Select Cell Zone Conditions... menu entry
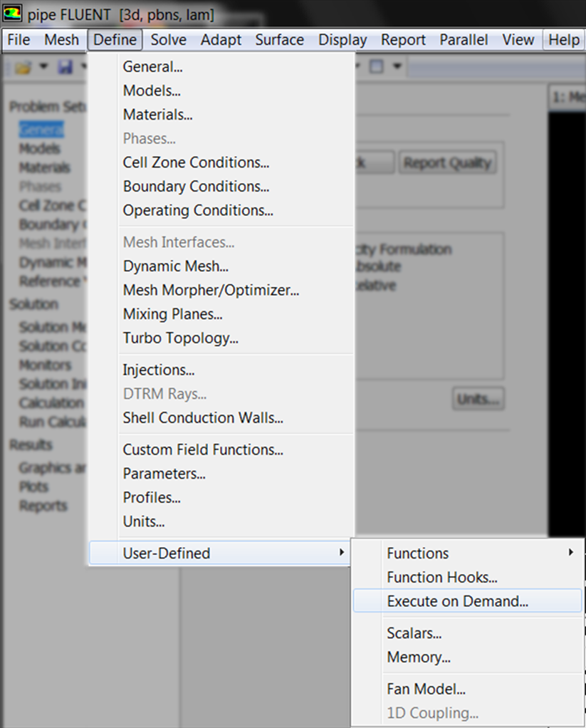 pyautogui.click(x=221, y=162)
